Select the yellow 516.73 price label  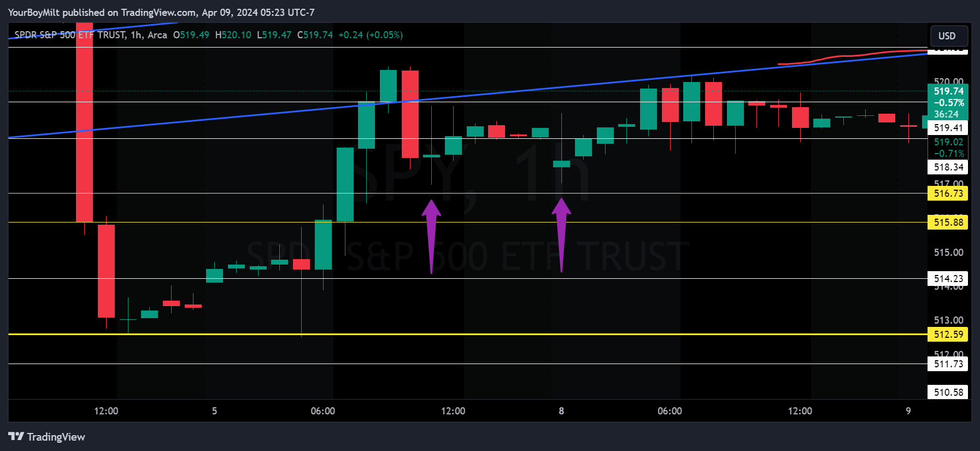pyautogui.click(x=948, y=194)
